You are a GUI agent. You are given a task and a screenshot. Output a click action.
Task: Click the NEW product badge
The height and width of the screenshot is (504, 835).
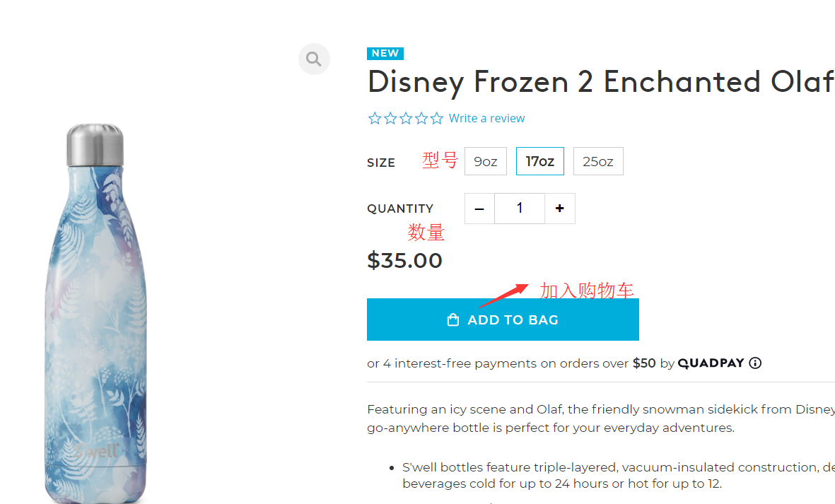pyautogui.click(x=385, y=53)
